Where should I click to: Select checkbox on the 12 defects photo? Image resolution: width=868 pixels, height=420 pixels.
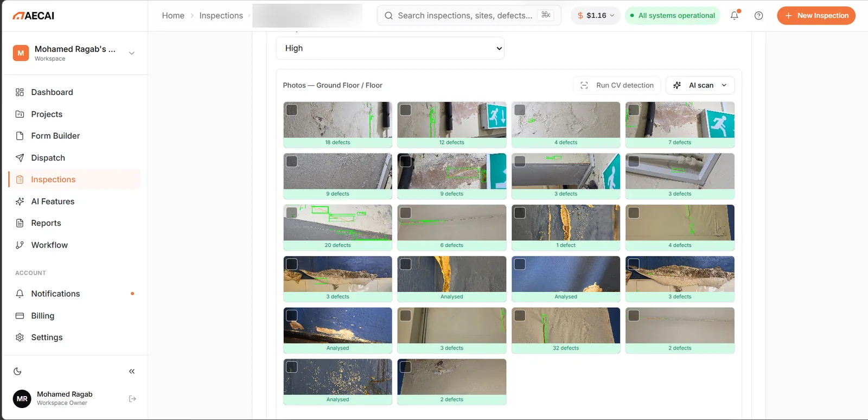click(x=406, y=110)
